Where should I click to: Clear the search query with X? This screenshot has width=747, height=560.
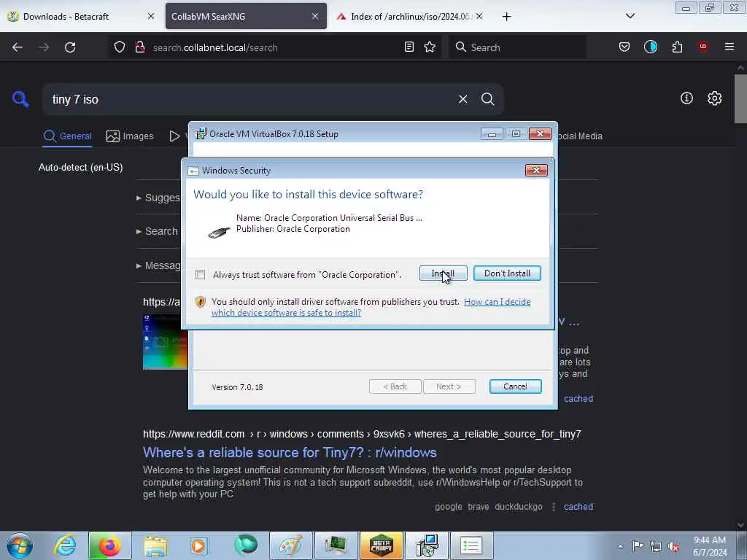pyautogui.click(x=462, y=99)
